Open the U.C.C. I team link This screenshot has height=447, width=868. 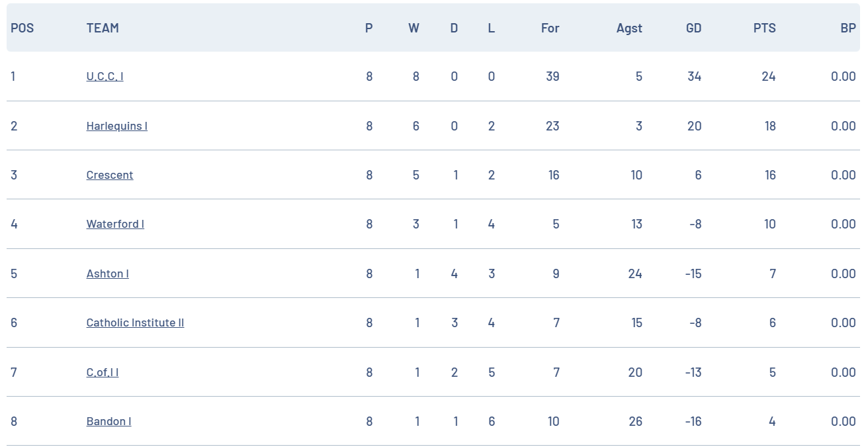105,76
